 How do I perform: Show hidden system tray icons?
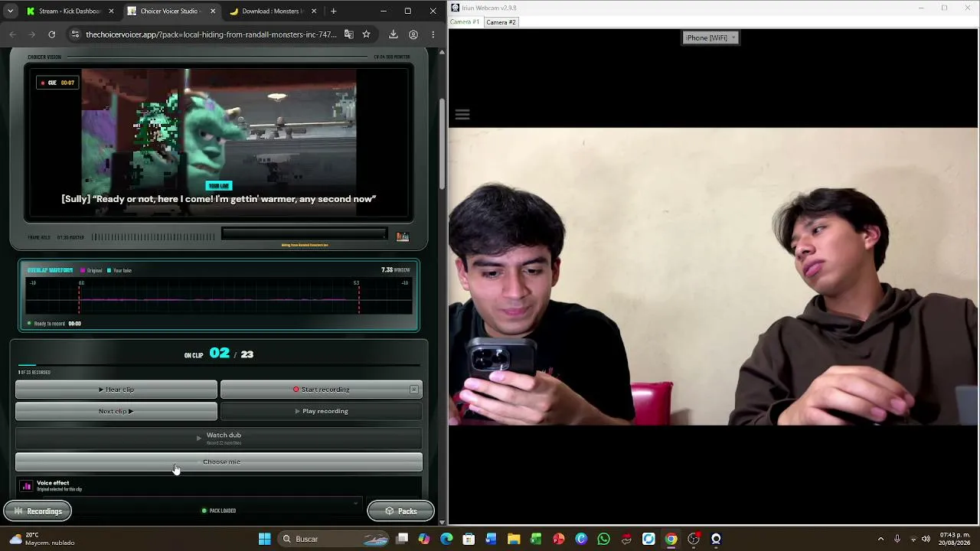coord(880,539)
